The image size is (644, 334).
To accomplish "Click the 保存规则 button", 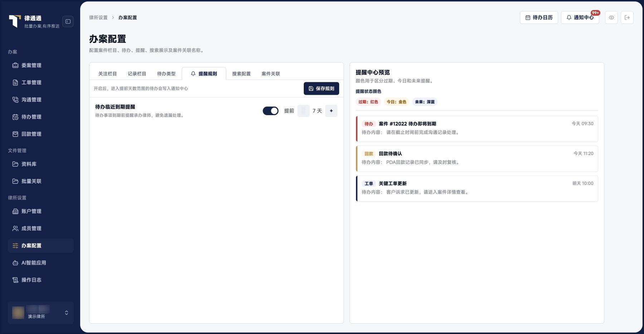I will (x=321, y=89).
